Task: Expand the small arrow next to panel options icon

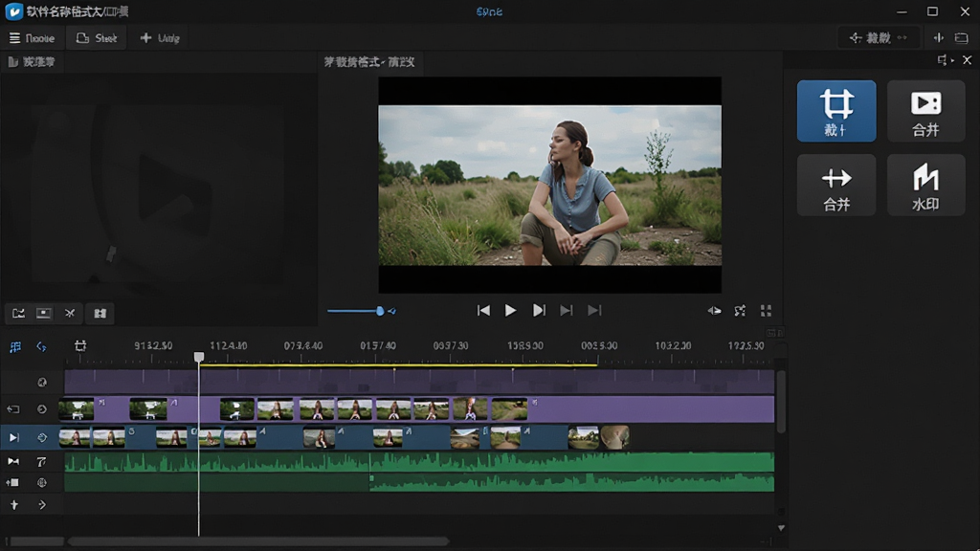Action: [x=952, y=60]
